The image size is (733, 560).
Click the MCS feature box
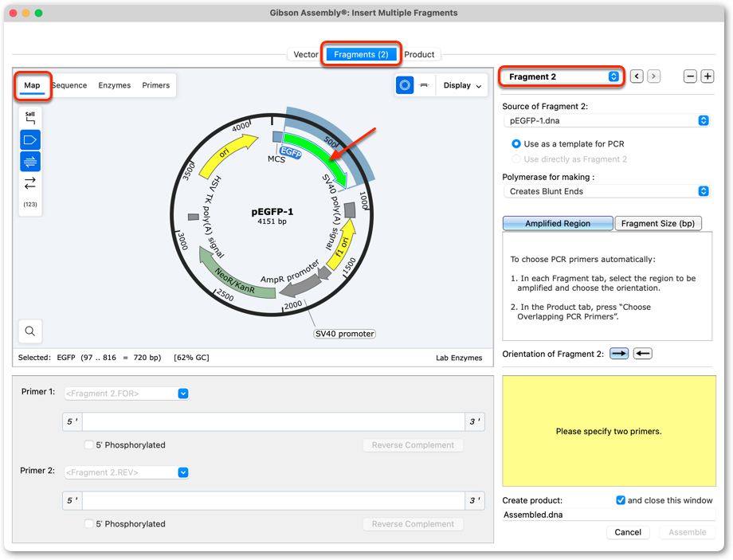point(277,137)
